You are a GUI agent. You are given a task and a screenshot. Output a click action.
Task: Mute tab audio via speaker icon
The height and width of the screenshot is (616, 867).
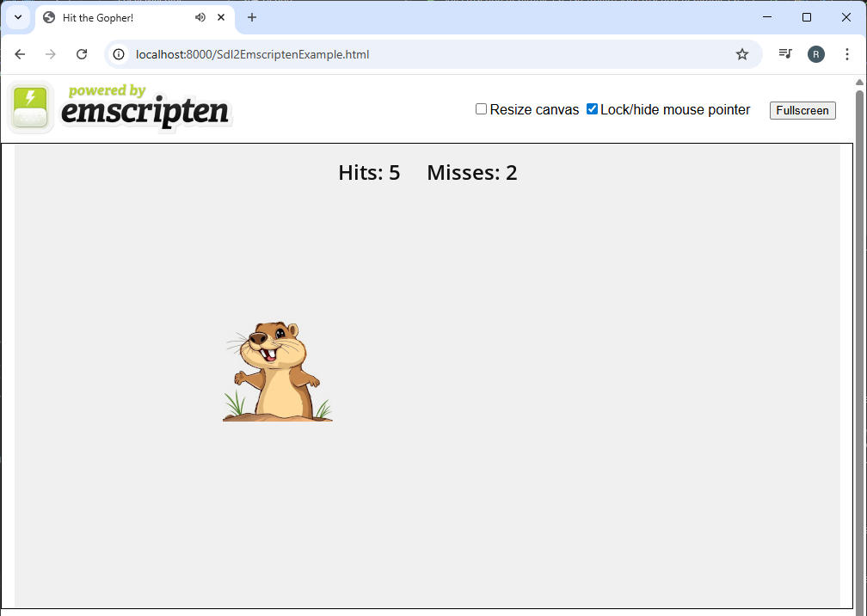coord(200,17)
